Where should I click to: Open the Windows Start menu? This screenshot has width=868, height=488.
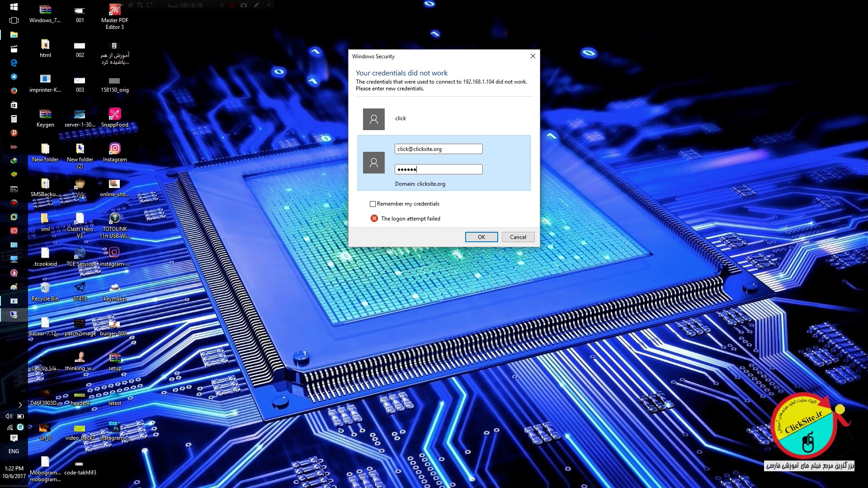14,6
